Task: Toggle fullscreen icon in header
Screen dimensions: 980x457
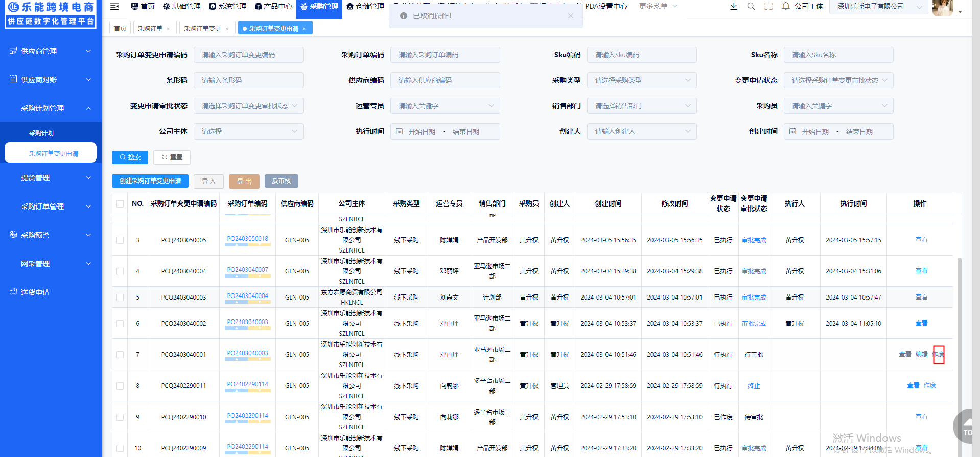Action: coord(768,6)
